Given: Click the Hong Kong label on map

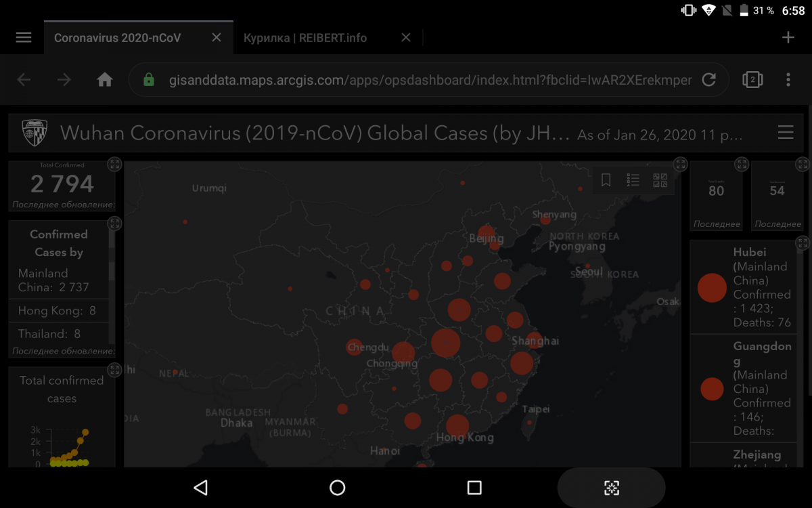Looking at the screenshot, I should coord(465,438).
